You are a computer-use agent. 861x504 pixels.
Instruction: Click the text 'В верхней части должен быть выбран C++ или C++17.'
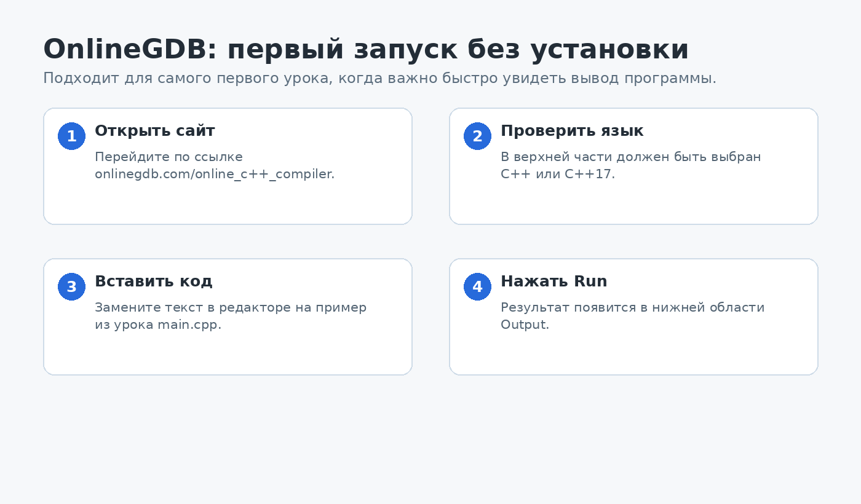pyautogui.click(x=631, y=165)
